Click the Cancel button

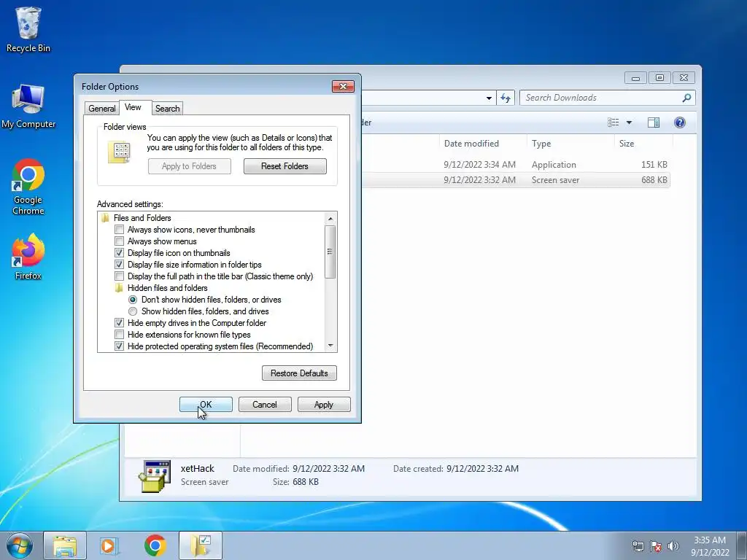coord(265,404)
